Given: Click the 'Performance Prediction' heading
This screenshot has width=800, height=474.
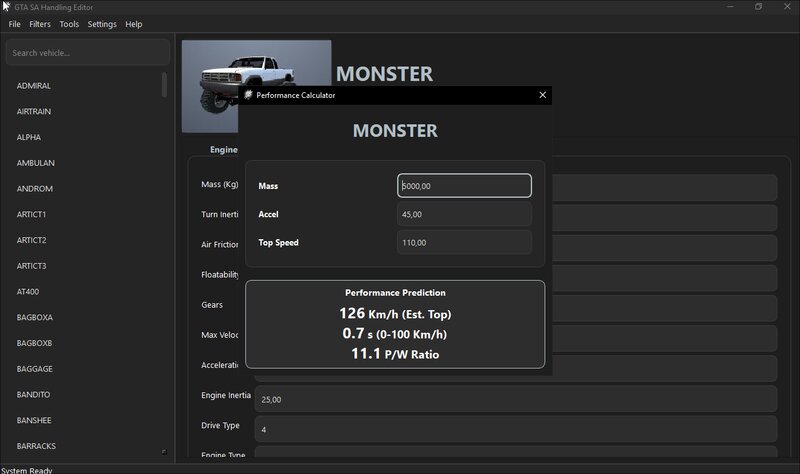Looking at the screenshot, I should click(395, 292).
